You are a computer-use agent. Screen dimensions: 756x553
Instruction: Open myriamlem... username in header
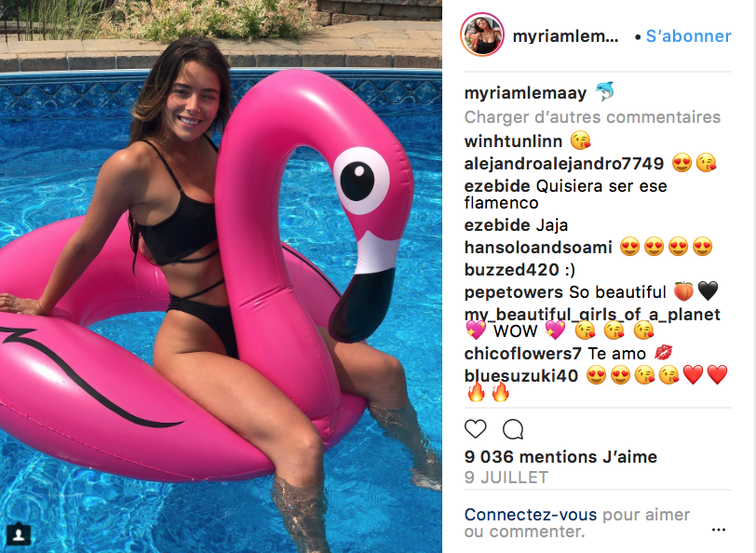565,36
